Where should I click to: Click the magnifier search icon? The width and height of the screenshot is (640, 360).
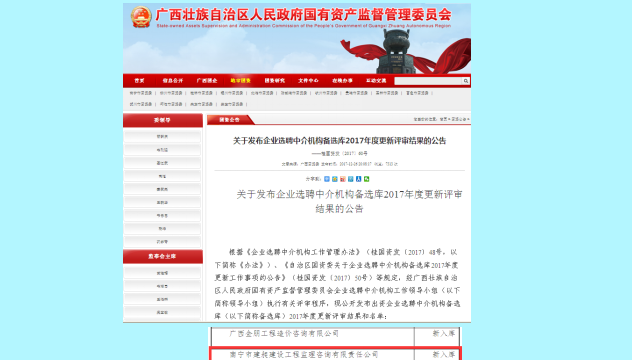tap(465, 81)
